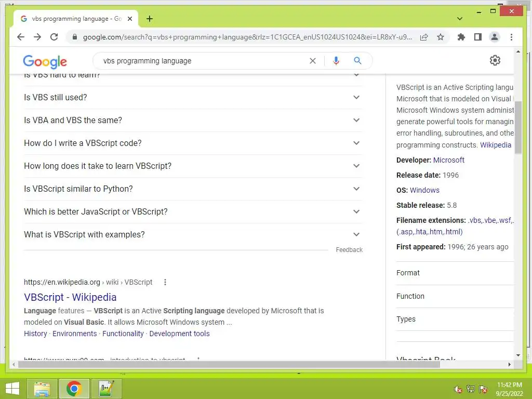Bookmark this tab with the star icon
The width and height of the screenshot is (532, 399).
[x=441, y=37]
